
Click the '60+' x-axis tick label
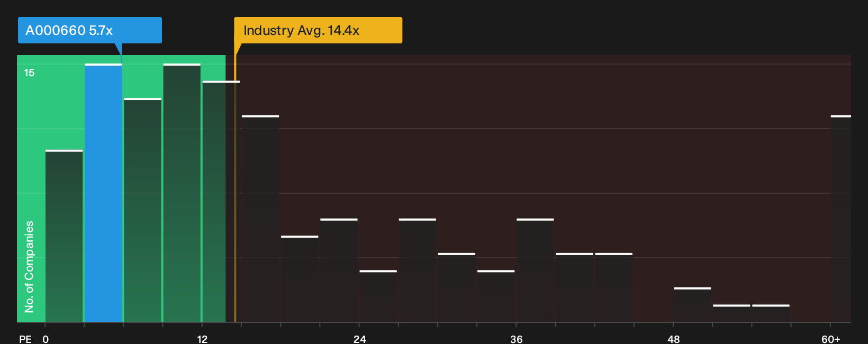click(x=831, y=339)
